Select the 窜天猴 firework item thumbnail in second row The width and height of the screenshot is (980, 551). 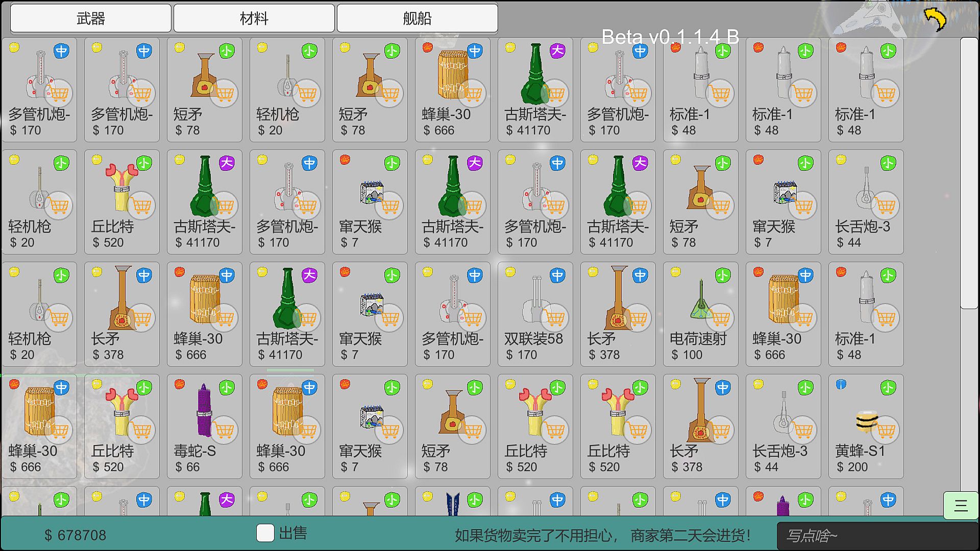[372, 192]
